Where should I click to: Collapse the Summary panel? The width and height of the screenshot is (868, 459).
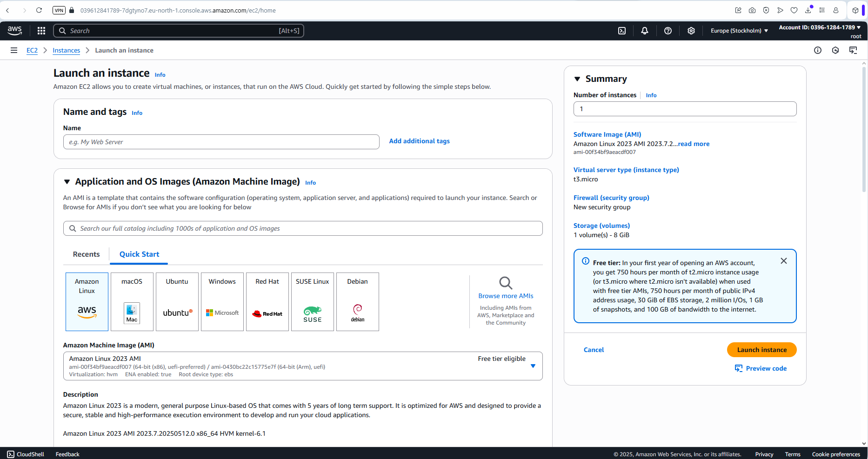click(x=577, y=79)
